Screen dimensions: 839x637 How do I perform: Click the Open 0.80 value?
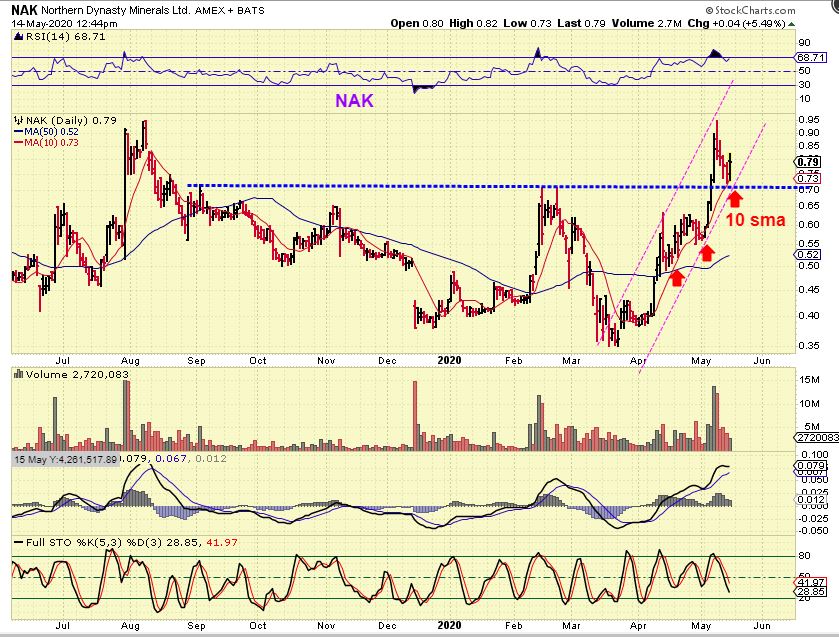(417, 23)
